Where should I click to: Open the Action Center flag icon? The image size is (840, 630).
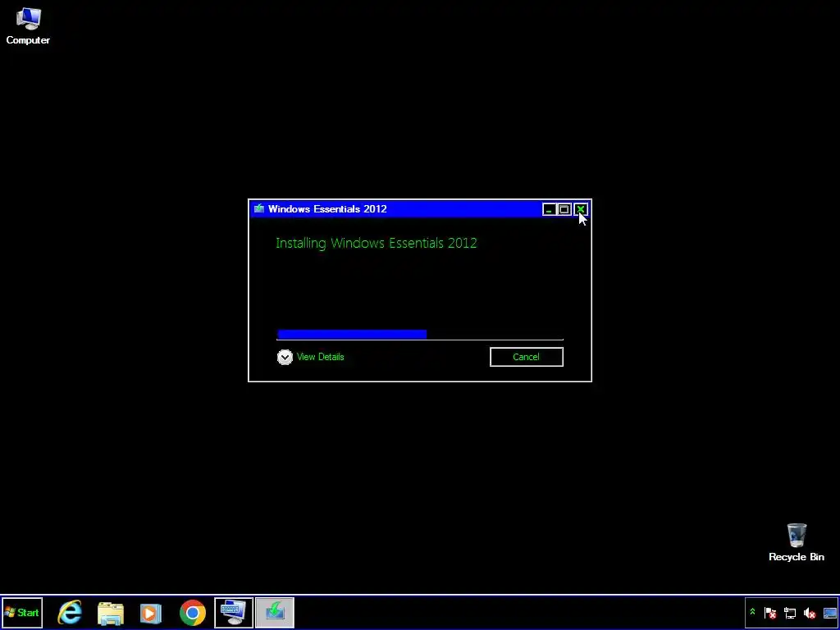(x=770, y=613)
